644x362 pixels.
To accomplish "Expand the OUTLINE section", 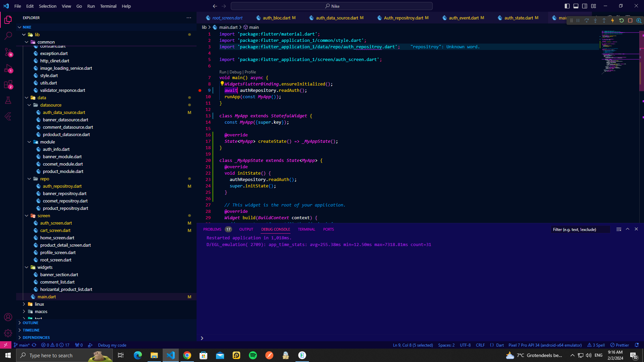I will [x=30, y=323].
